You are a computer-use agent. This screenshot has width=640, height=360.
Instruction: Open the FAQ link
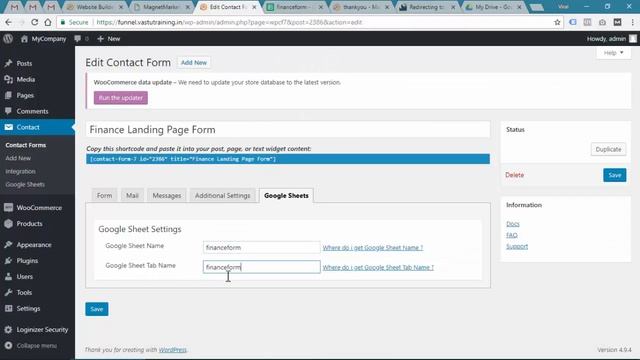512,235
